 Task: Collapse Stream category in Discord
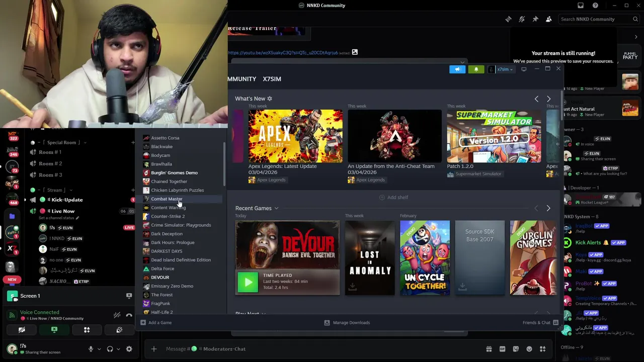pos(54,190)
